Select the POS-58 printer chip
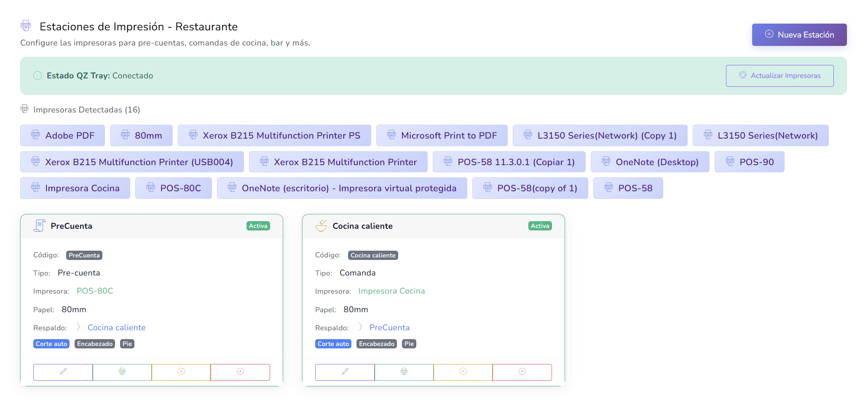 click(x=628, y=188)
